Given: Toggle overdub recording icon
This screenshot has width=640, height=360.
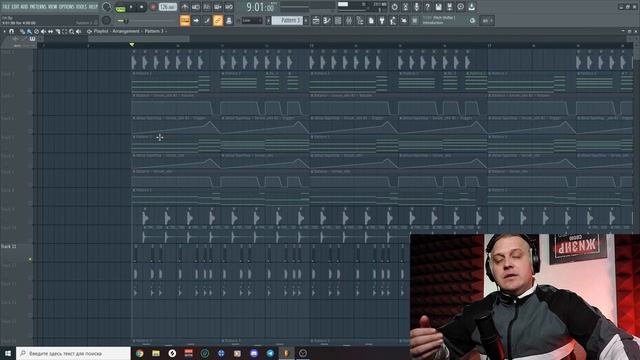Looking at the screenshot, I should 218,7.
